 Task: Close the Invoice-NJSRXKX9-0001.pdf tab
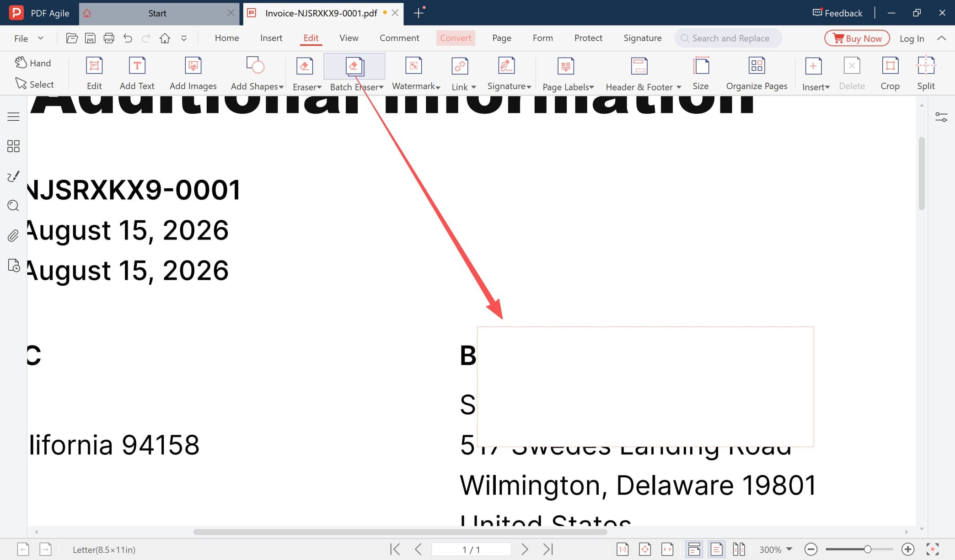pyautogui.click(x=395, y=13)
